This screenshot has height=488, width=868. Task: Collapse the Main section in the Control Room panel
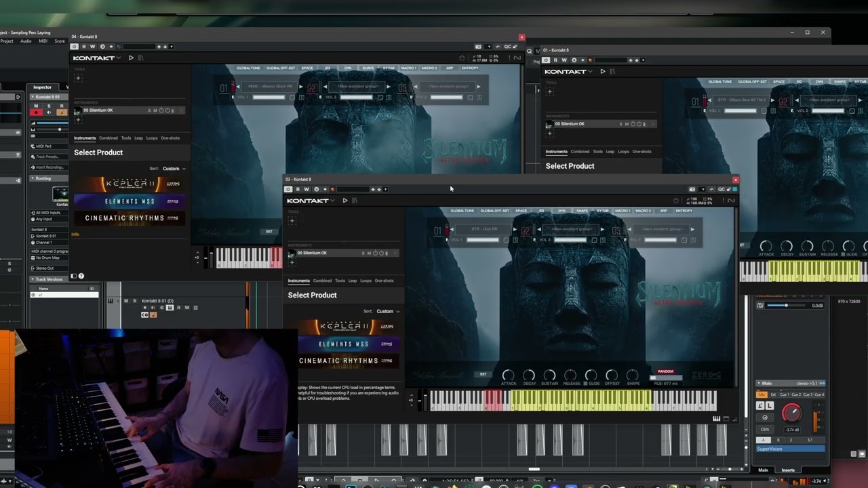pyautogui.click(x=759, y=383)
